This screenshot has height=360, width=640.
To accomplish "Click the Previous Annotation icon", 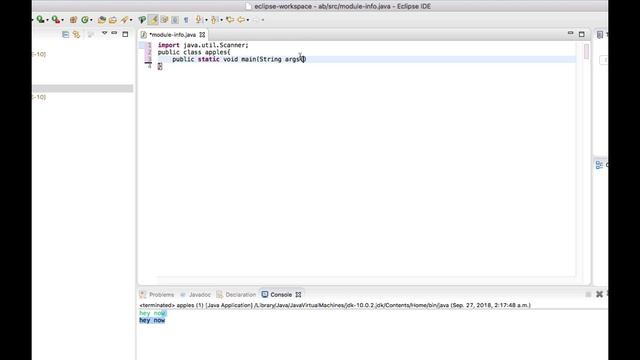I will (214, 20).
